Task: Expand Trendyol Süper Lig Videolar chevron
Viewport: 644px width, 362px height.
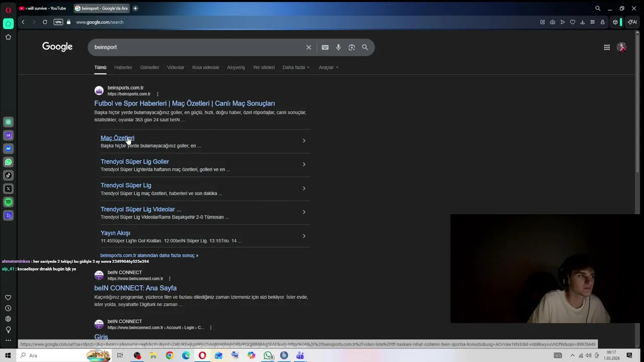Action: pyautogui.click(x=304, y=212)
